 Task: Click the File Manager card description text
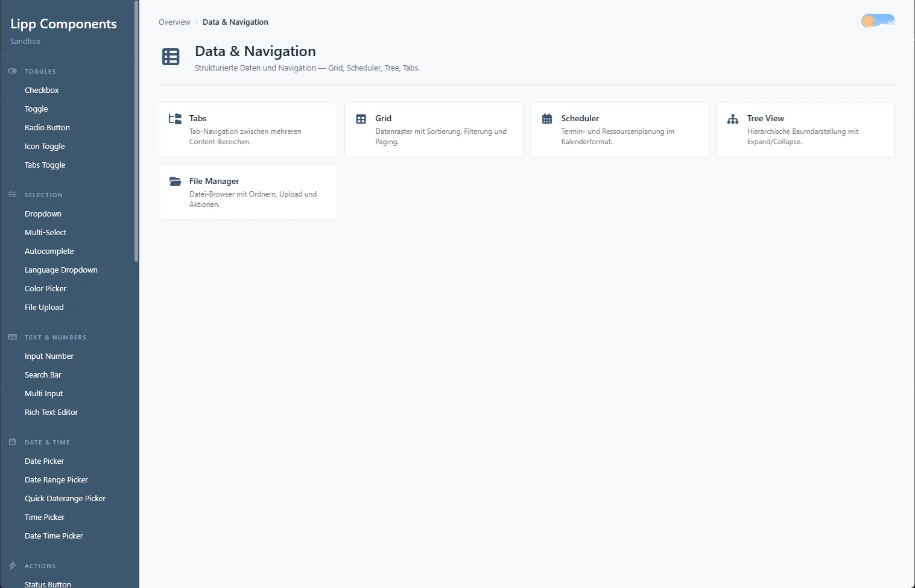coord(253,200)
